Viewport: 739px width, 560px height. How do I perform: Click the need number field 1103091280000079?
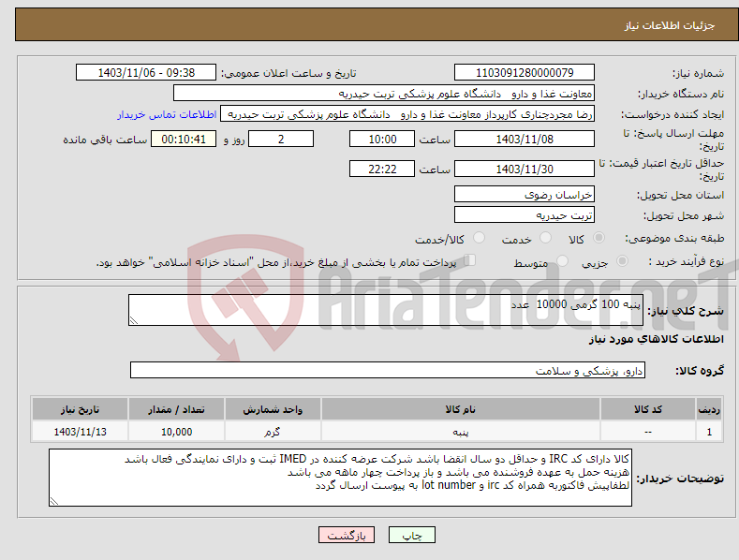[525, 73]
